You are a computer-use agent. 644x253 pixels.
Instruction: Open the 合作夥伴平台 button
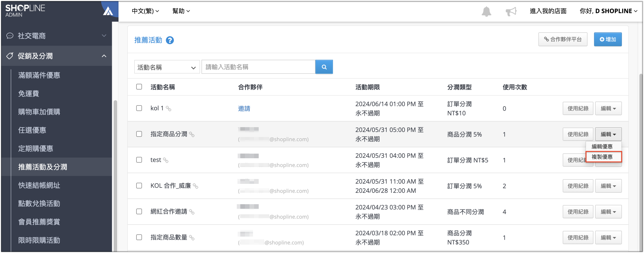[563, 39]
